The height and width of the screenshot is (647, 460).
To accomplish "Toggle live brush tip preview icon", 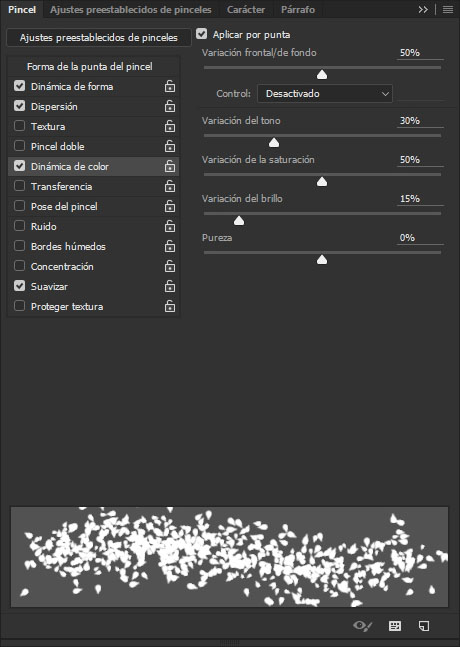I will click(x=363, y=626).
